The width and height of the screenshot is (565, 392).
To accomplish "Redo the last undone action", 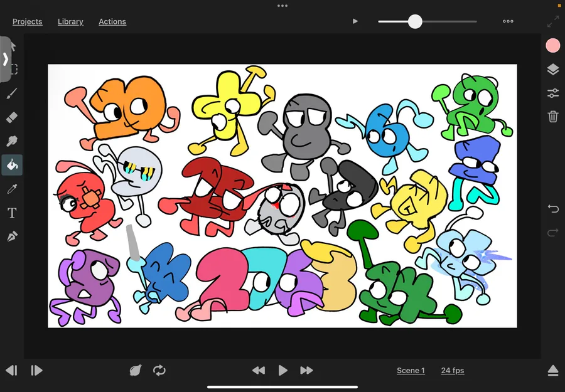I will point(552,233).
